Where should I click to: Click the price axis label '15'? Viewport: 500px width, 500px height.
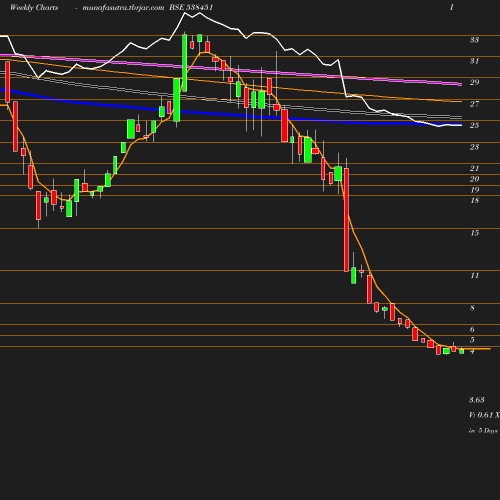click(x=474, y=233)
